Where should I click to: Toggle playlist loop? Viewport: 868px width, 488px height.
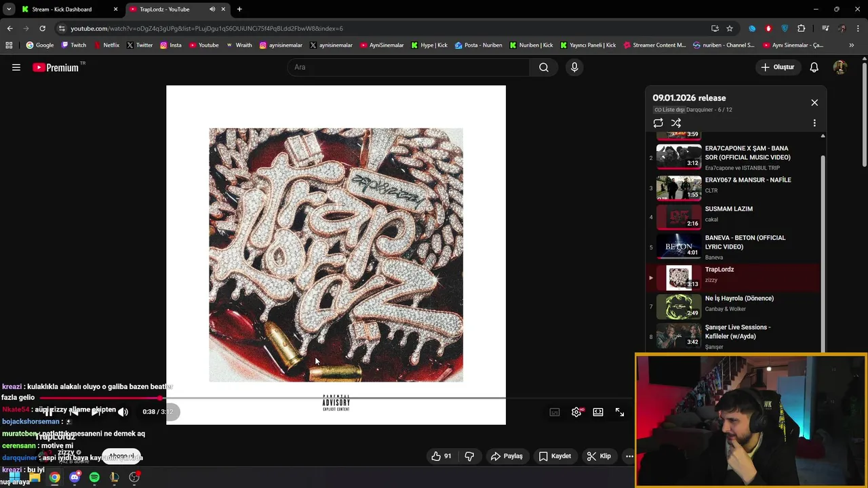pos(658,123)
